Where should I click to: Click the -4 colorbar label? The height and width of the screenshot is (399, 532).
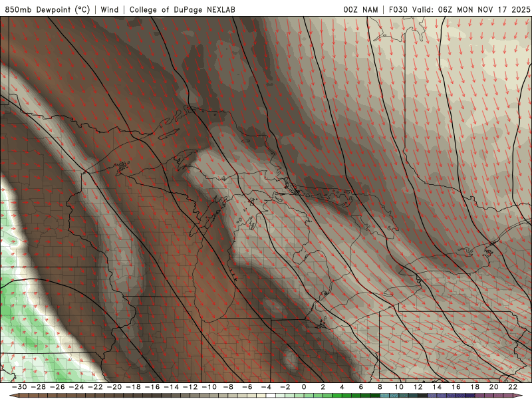266,387
